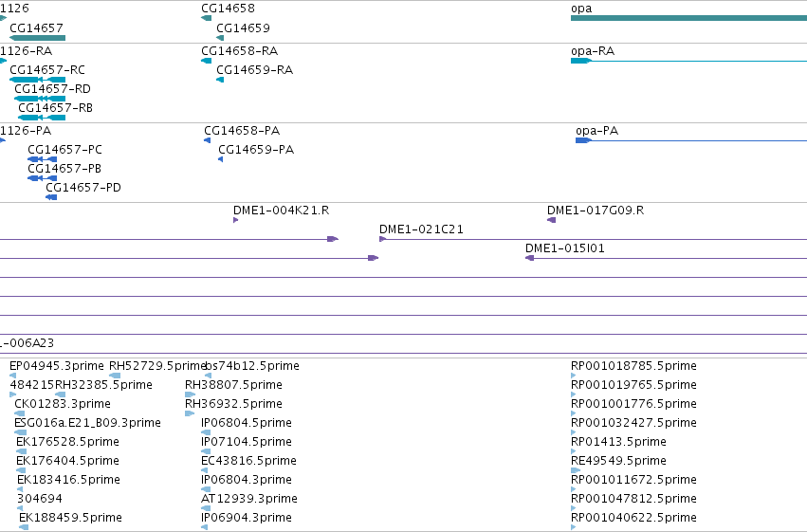Select EST bs74b12.5prime label

click(x=252, y=366)
